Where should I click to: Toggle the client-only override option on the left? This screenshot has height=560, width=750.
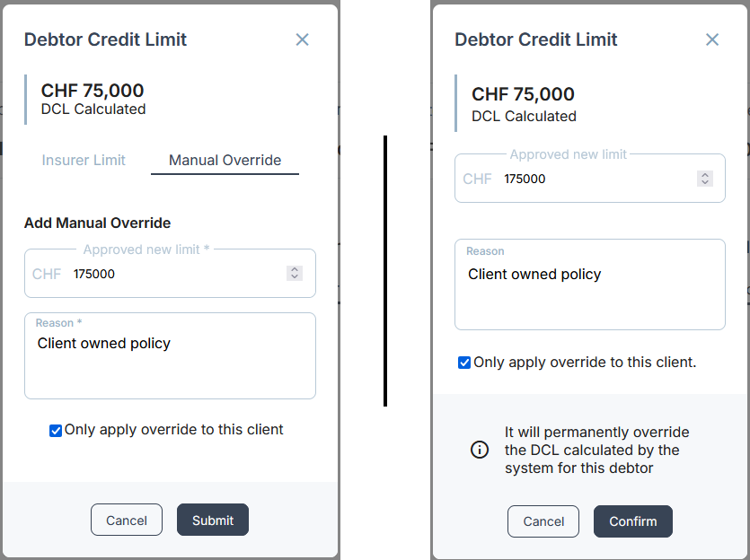point(56,431)
